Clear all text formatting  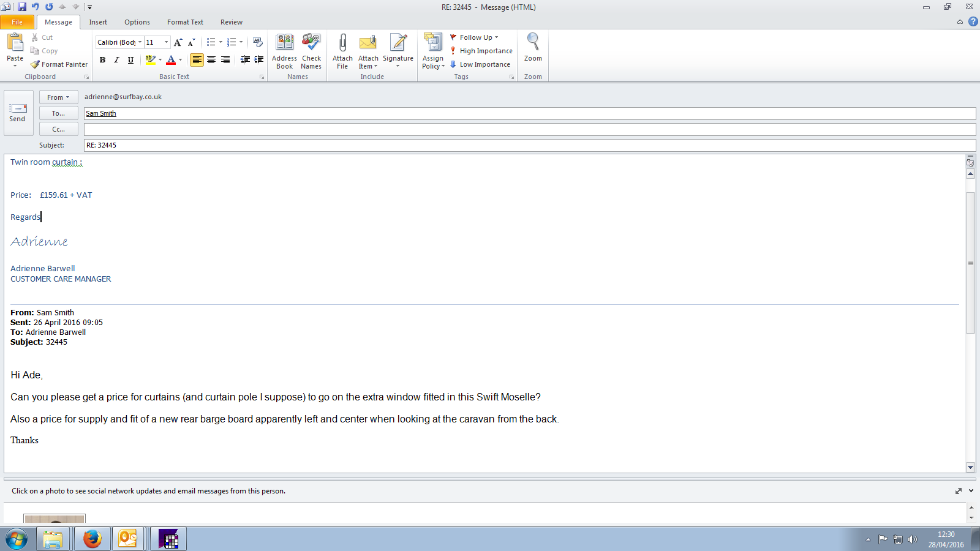click(258, 42)
